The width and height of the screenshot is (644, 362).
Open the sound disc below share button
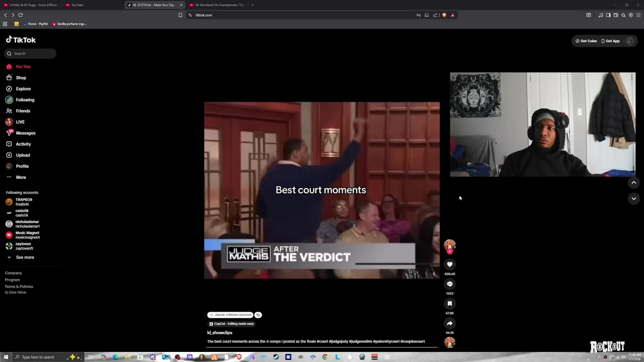(450, 342)
